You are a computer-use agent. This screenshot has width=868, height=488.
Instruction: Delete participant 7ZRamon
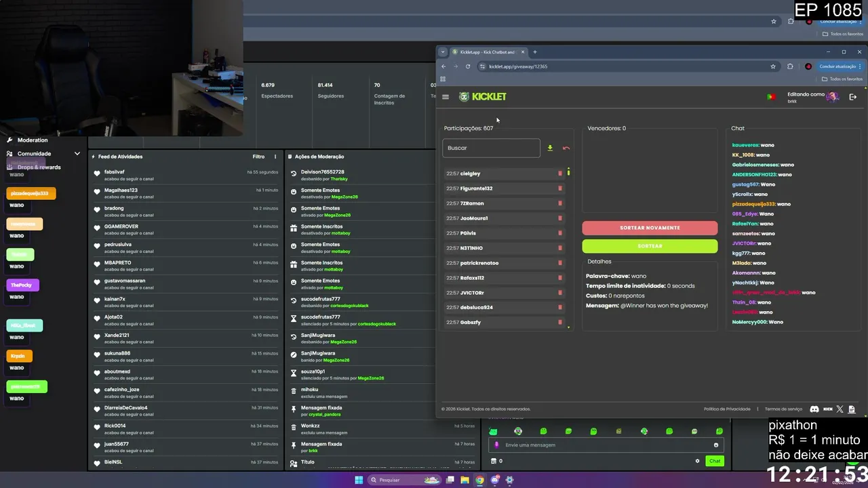coord(560,203)
